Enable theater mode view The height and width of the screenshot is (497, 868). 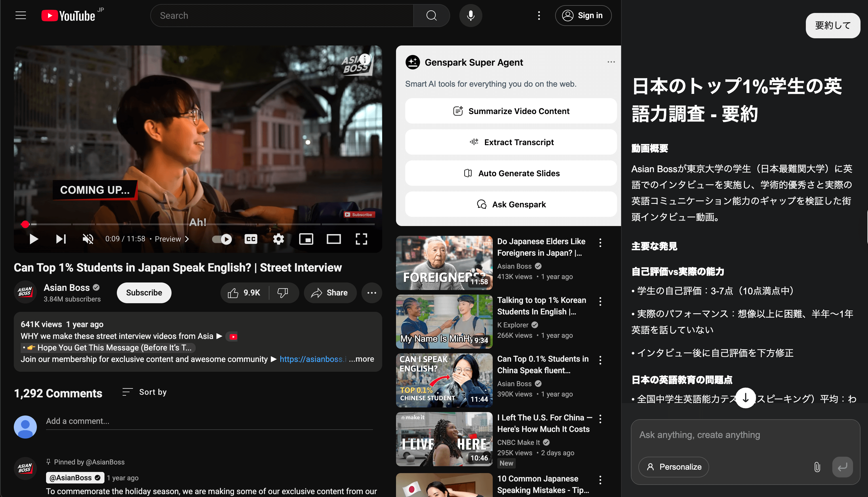point(334,239)
